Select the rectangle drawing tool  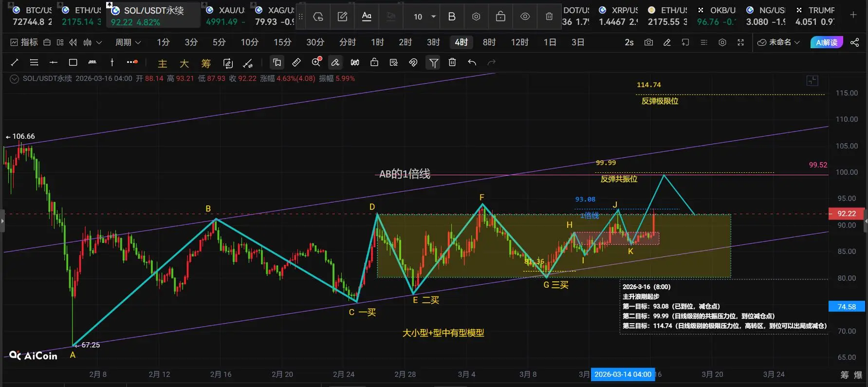pos(73,62)
